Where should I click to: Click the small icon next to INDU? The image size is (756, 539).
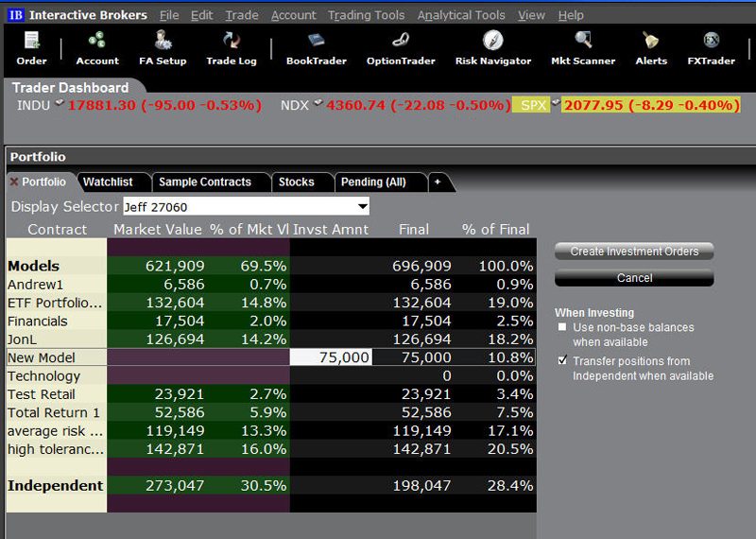coord(60,102)
